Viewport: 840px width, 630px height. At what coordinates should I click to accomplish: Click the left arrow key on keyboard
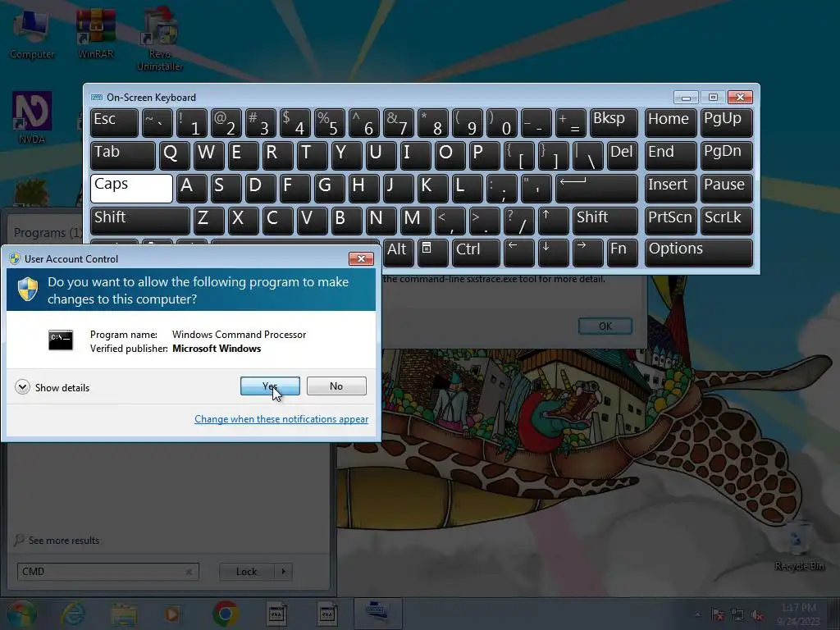coord(519,253)
